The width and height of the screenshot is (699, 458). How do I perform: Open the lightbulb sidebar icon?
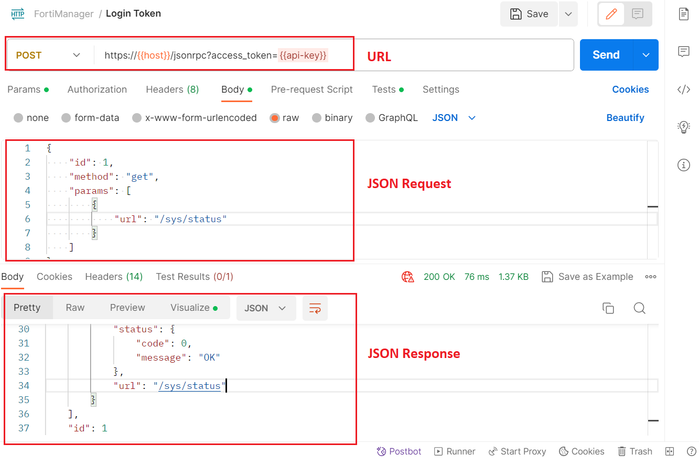[684, 127]
